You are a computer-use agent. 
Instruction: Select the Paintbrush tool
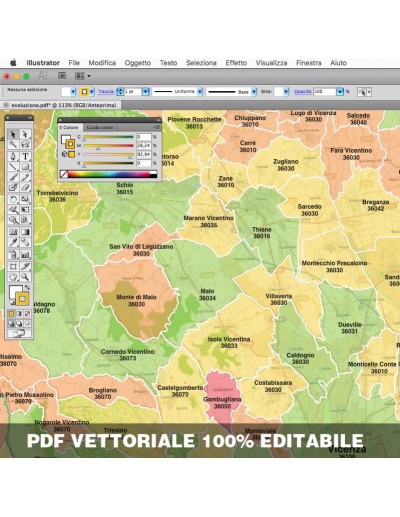[13, 177]
